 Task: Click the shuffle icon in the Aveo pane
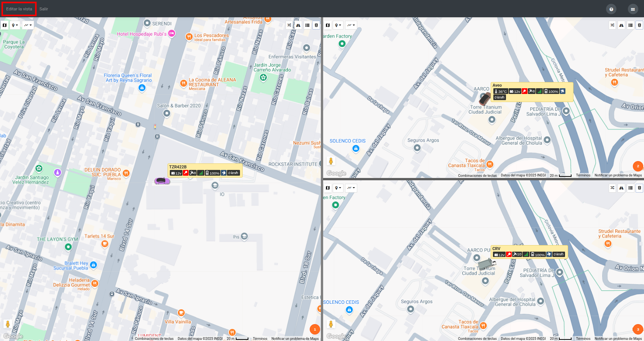pyautogui.click(x=613, y=25)
